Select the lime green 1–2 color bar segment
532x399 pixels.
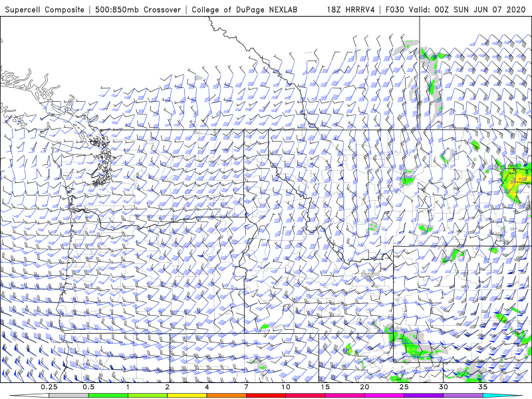tap(148, 396)
